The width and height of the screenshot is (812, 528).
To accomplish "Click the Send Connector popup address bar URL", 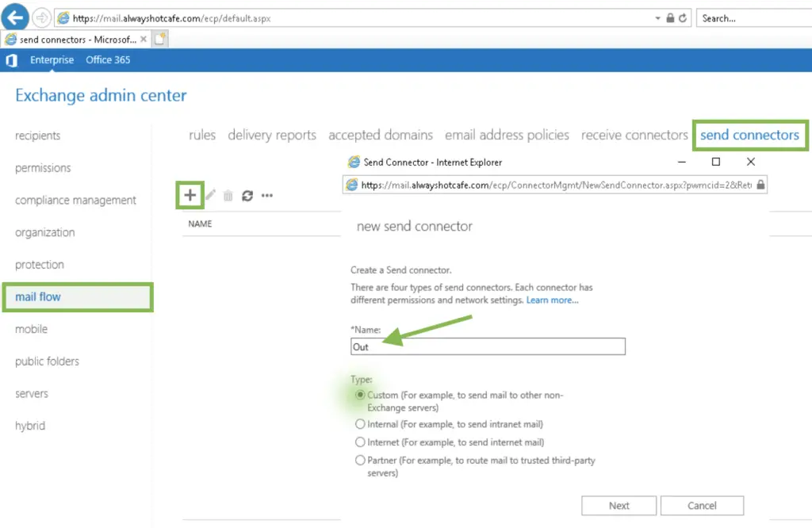I will tap(556, 185).
